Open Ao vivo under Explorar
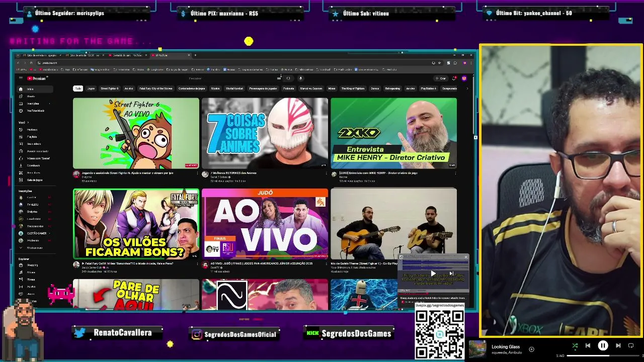 (x=35, y=287)
